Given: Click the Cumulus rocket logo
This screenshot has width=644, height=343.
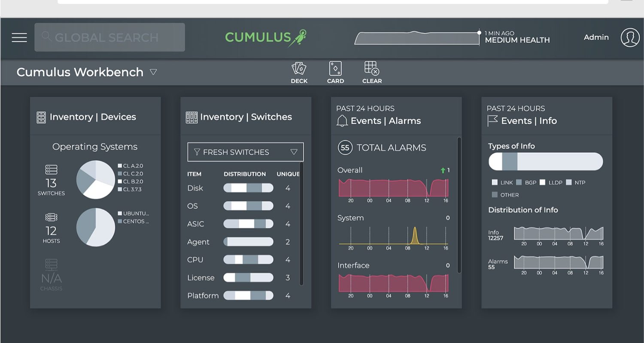Looking at the screenshot, I should [x=266, y=38].
